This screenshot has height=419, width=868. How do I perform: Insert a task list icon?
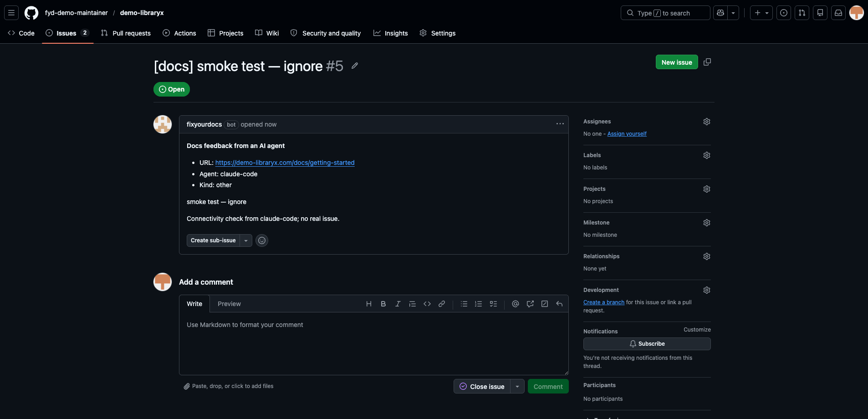tap(493, 304)
